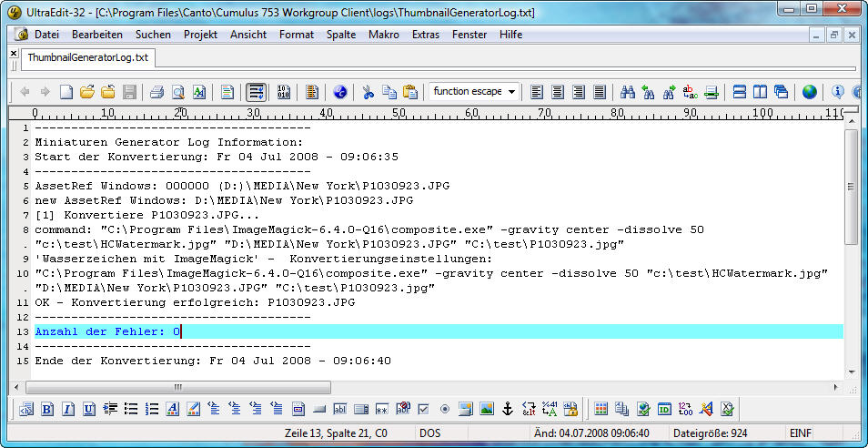Open the Projekt menu

200,35
